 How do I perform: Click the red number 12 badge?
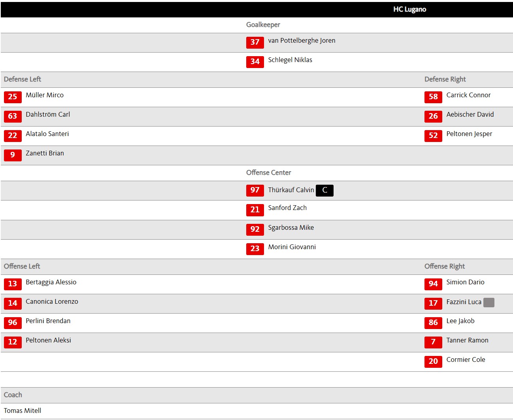13,342
